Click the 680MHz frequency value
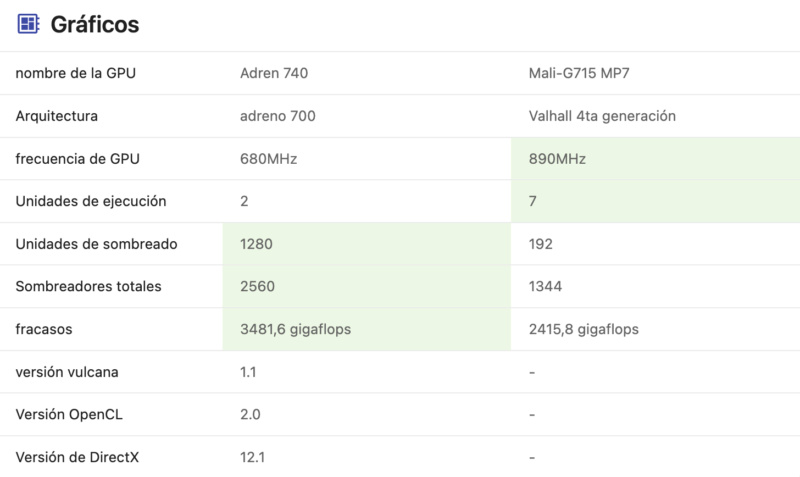This screenshot has height=477, width=800. click(x=268, y=159)
